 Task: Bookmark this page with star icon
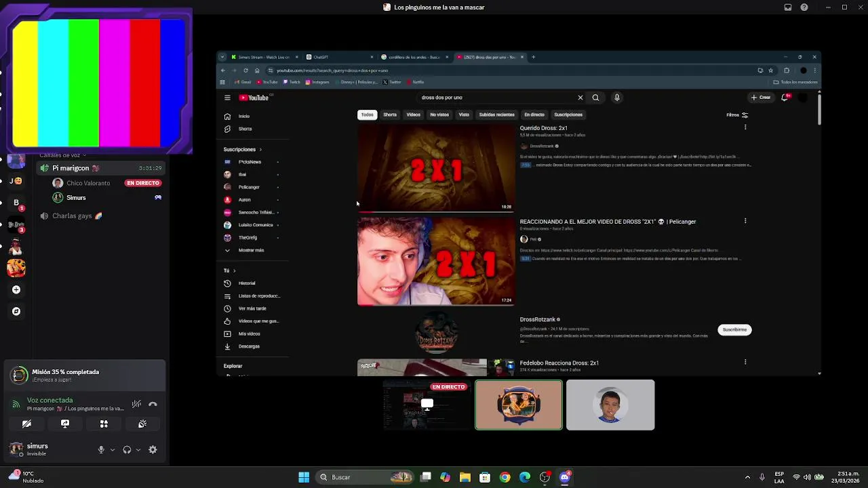click(770, 70)
